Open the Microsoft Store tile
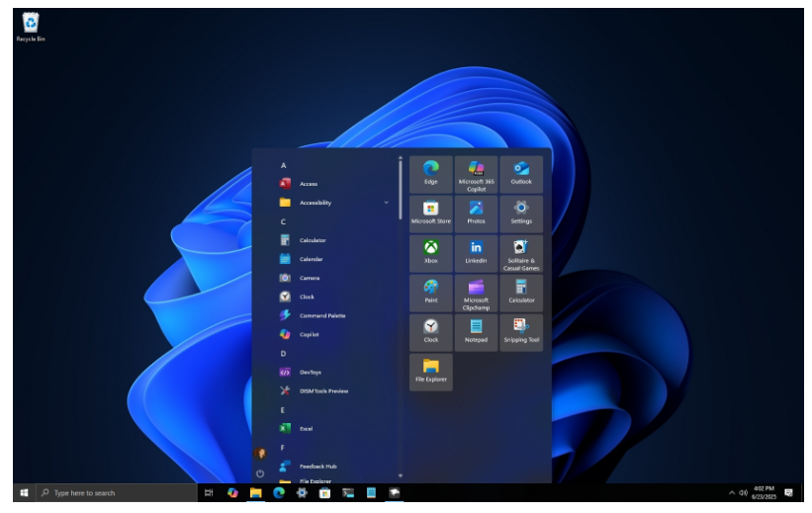 (x=430, y=214)
